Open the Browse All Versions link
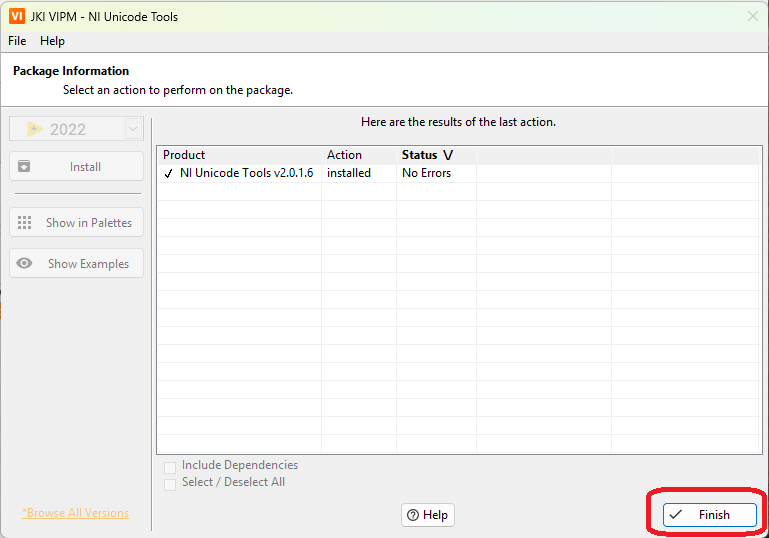 (x=75, y=513)
